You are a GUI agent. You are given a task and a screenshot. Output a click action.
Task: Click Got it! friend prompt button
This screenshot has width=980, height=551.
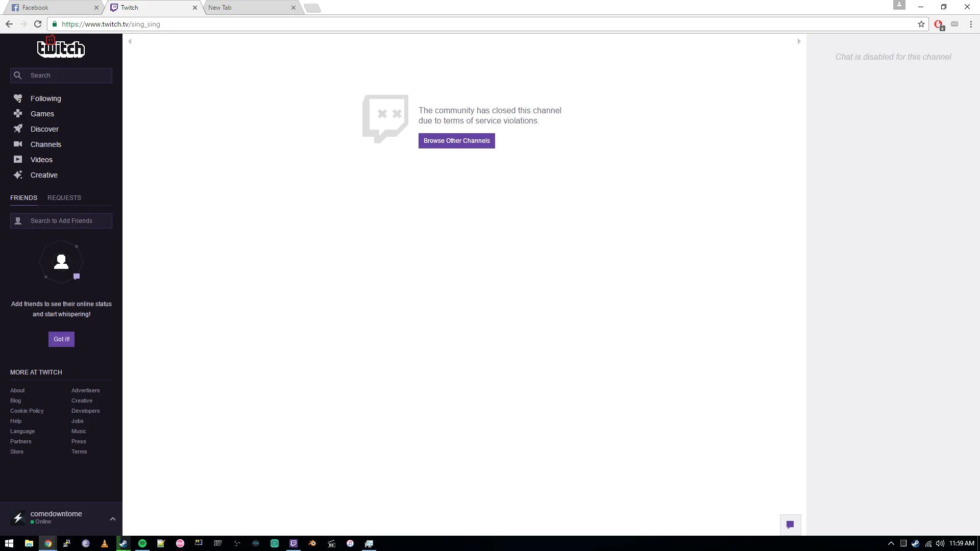click(x=61, y=338)
